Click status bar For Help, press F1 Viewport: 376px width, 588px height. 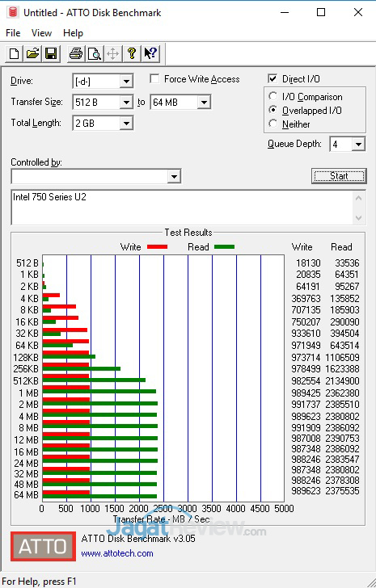39,582
